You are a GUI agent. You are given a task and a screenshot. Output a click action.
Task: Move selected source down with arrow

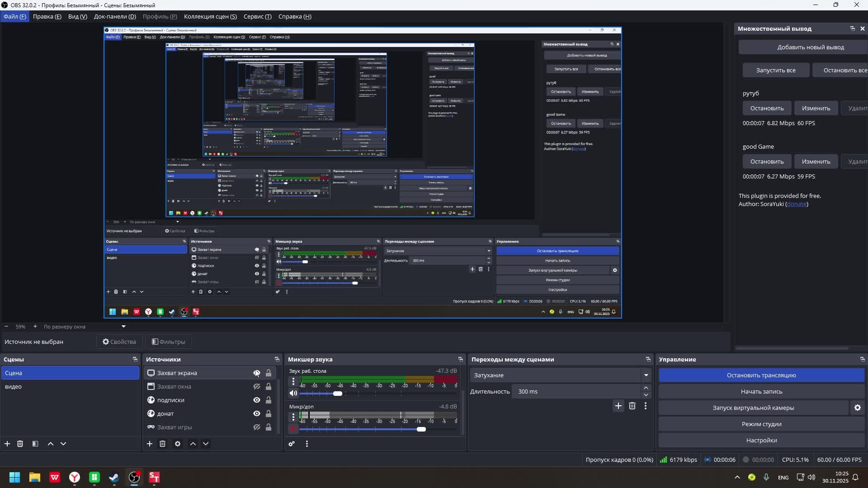click(206, 444)
